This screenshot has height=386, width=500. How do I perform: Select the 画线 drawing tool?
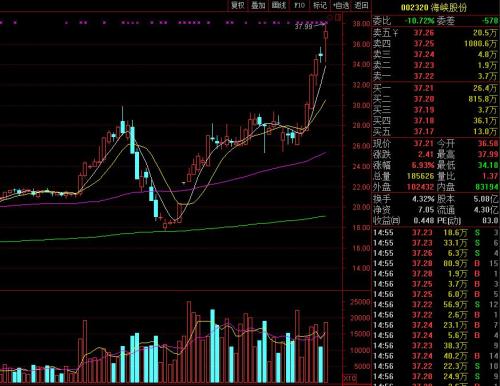pyautogui.click(x=279, y=5)
